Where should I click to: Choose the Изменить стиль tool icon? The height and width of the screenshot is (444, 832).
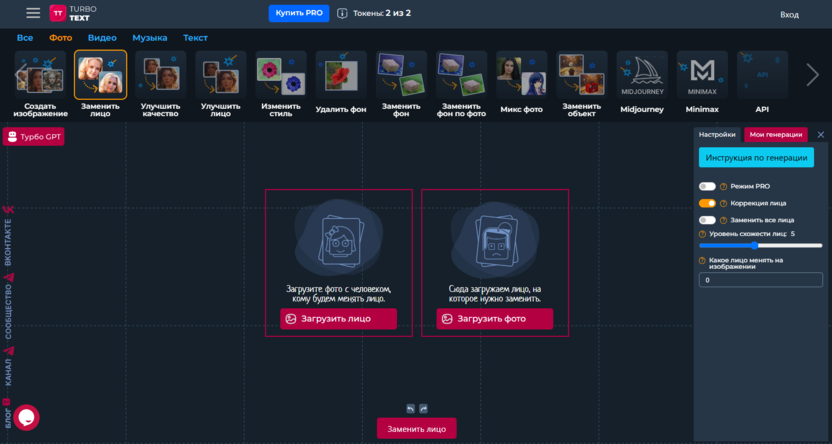[281, 76]
